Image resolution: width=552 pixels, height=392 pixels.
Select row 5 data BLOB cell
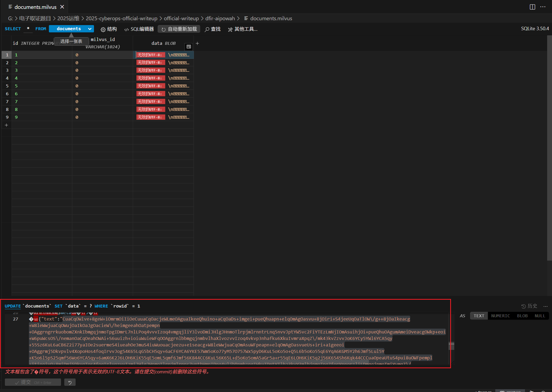coord(163,86)
